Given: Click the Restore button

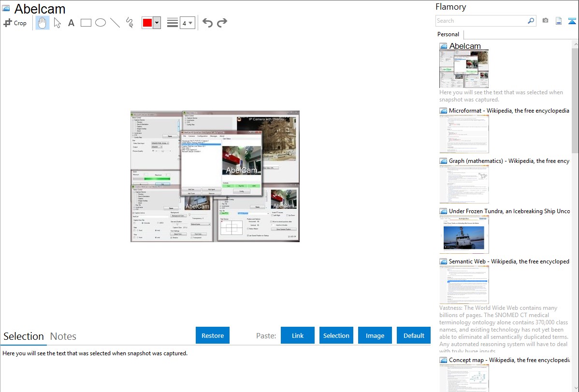Looking at the screenshot, I should (x=213, y=335).
